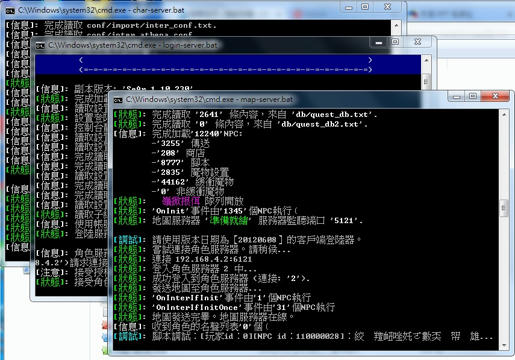Open the login-server window's cmd system icon

pos(40,46)
